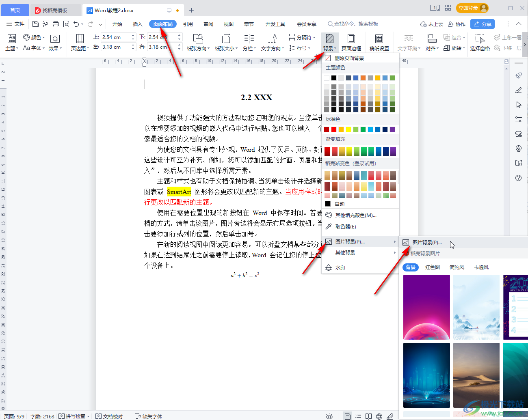Click the 立即登录 login button
The height and width of the screenshot is (420, 528).
(x=472, y=8)
